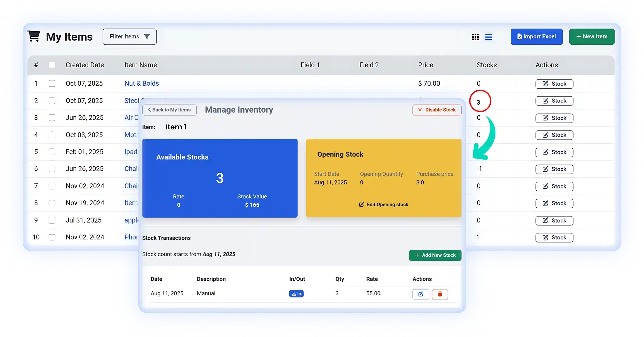
Task: Check the checkbox for Nut & Bolds row
Action: tap(52, 83)
